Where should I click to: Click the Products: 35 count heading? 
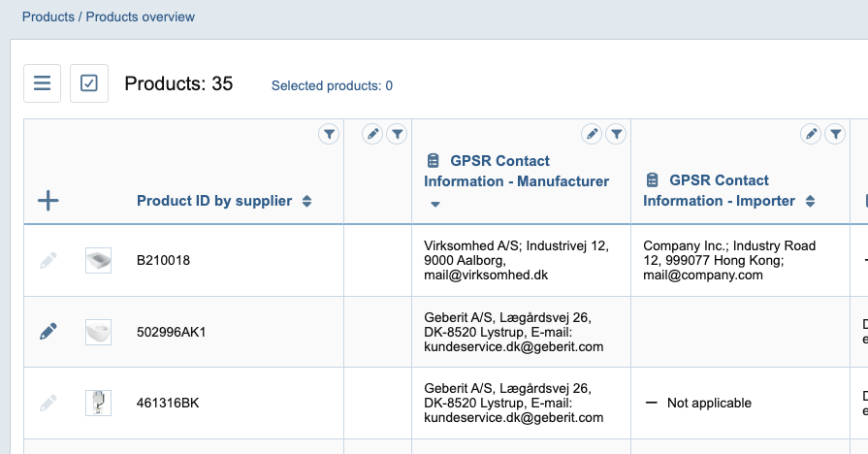coord(178,83)
